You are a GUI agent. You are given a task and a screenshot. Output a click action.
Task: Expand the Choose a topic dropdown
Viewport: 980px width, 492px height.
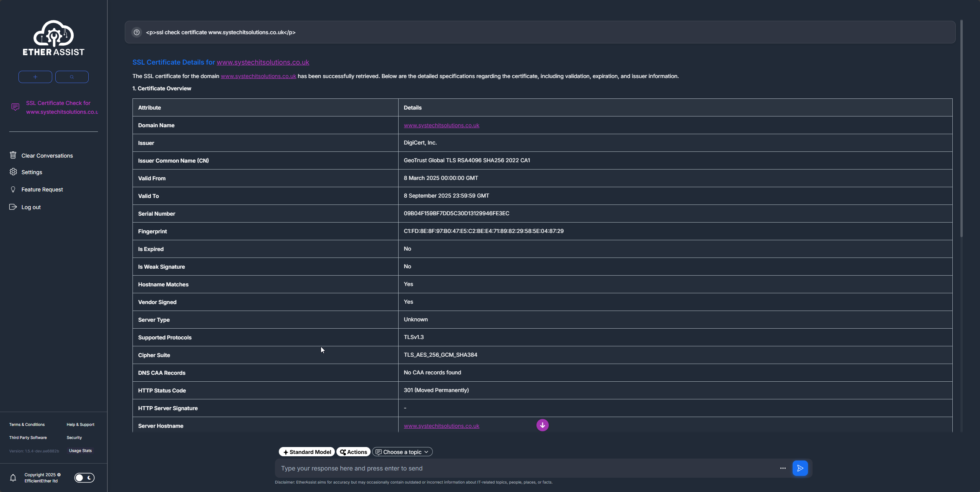[x=402, y=452]
